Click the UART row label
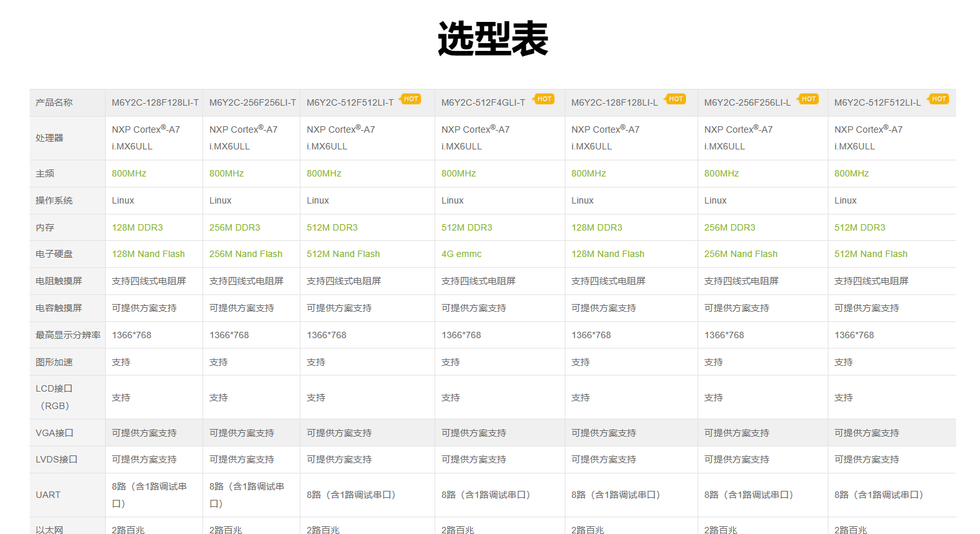The image size is (980, 534). pos(48,495)
